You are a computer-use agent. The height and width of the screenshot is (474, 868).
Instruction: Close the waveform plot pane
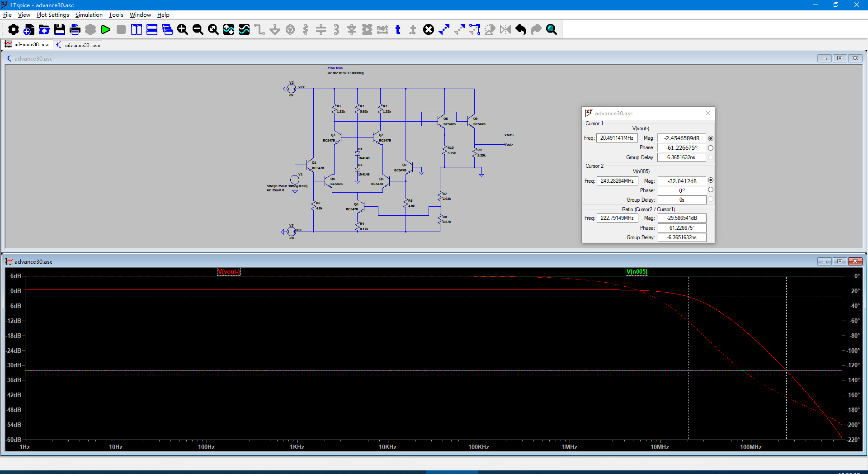(x=855, y=261)
